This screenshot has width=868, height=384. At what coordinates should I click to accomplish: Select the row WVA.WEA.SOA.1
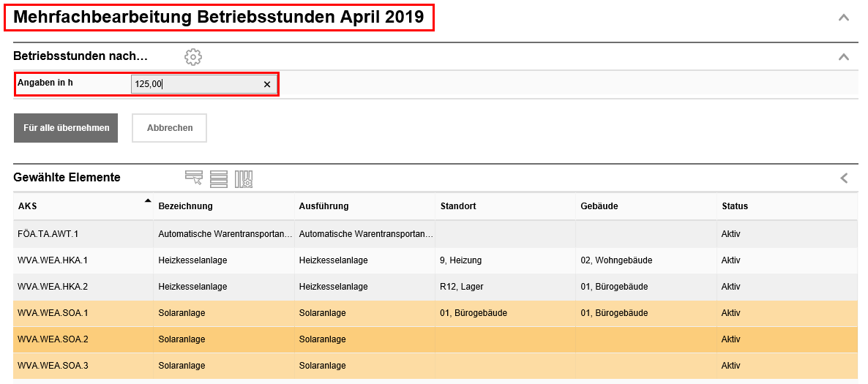click(x=435, y=313)
